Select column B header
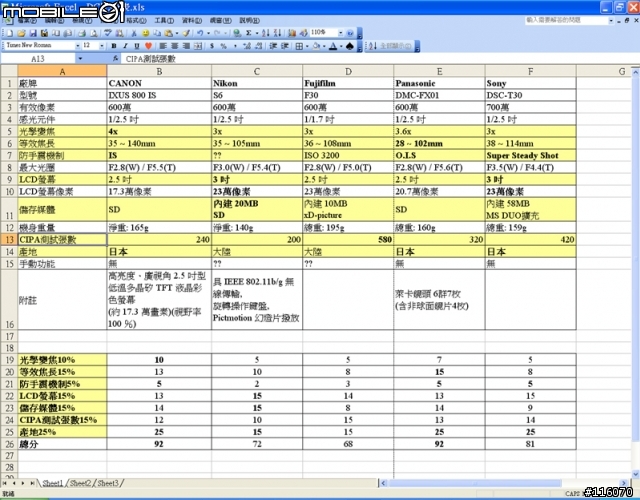This screenshot has height=500, width=640. coord(159,71)
